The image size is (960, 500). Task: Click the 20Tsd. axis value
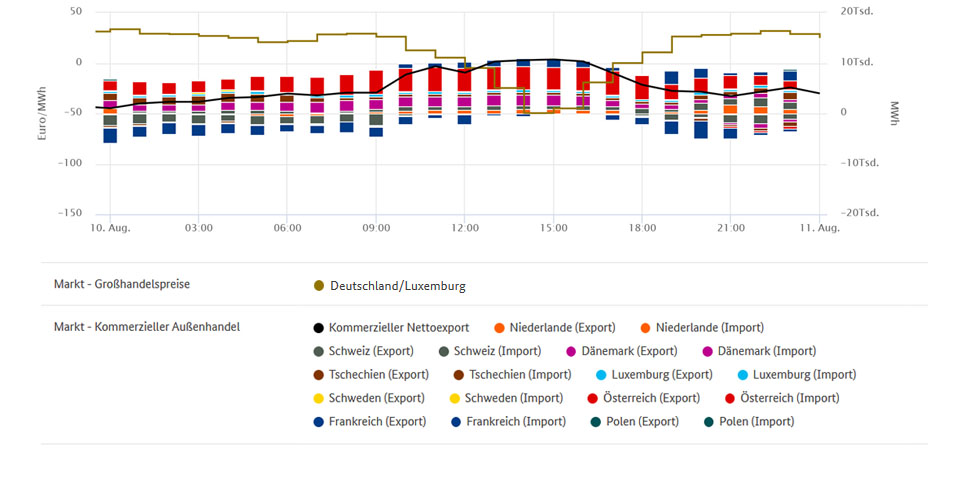pos(857,11)
